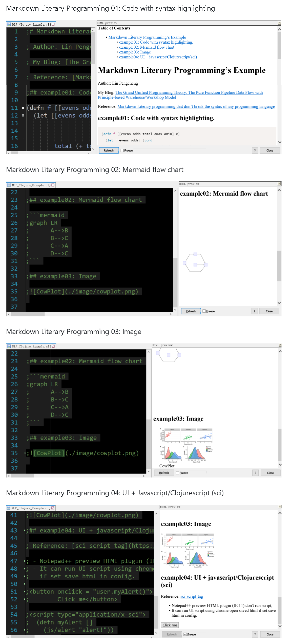Click ';## example03: Image' line in screenshot 03 editor
Image resolution: width=292 pixels, height=644 pixels.
pyautogui.click(x=62, y=438)
